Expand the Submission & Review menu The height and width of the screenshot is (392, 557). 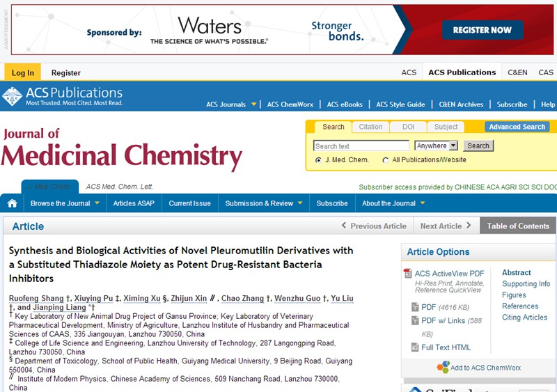pos(264,203)
